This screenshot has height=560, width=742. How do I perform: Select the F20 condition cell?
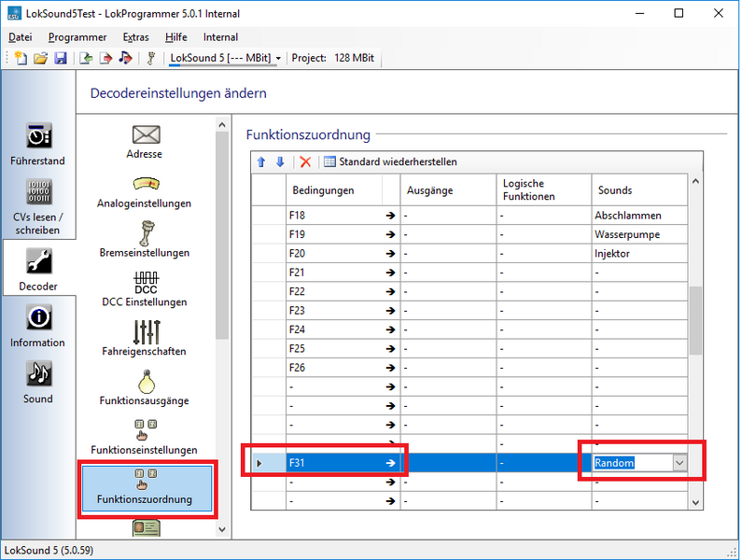[343, 253]
